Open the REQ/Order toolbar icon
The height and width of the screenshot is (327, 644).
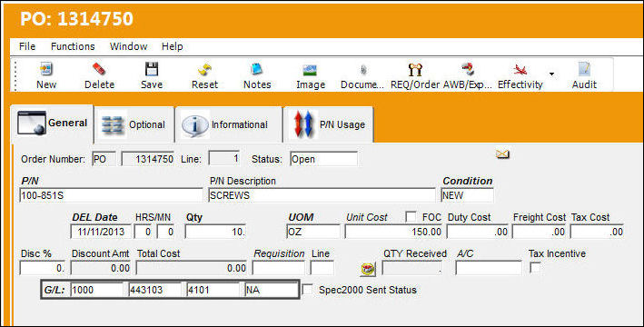(415, 69)
